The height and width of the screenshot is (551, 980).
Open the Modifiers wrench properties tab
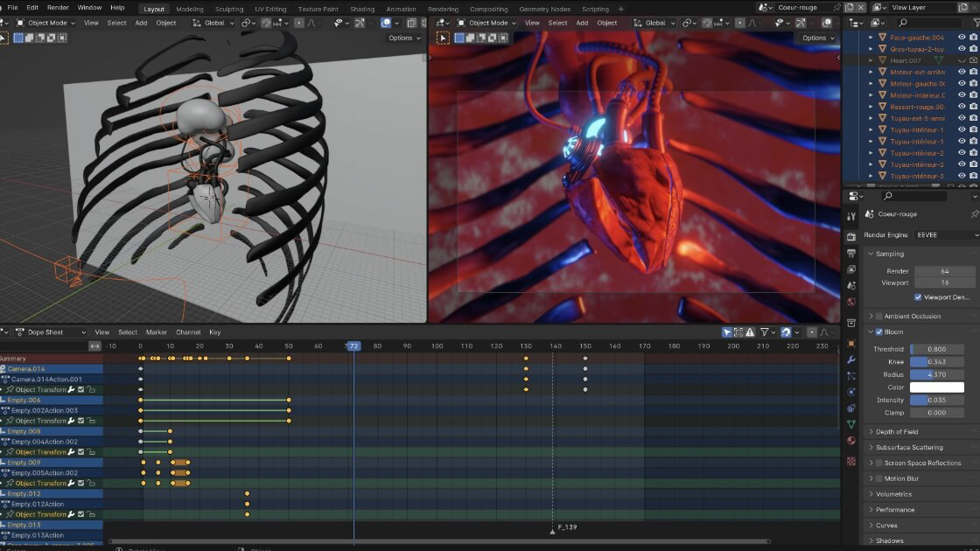(851, 359)
